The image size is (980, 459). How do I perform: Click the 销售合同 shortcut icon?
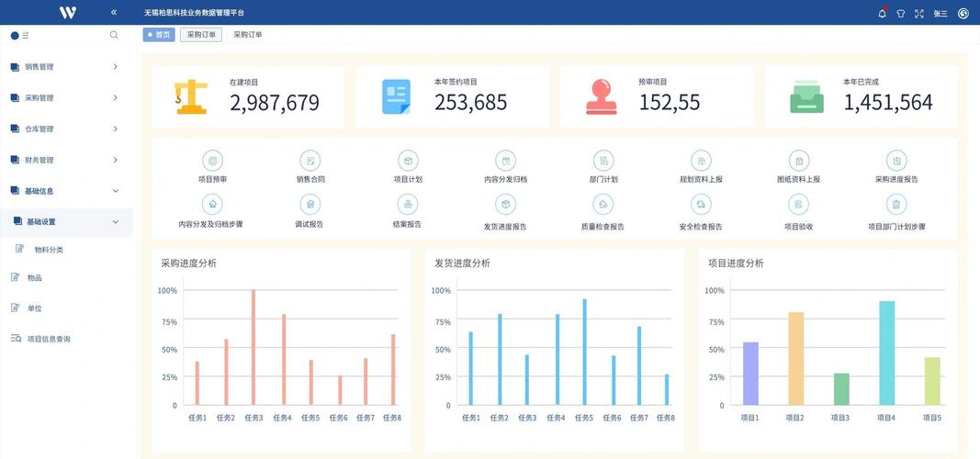[310, 161]
